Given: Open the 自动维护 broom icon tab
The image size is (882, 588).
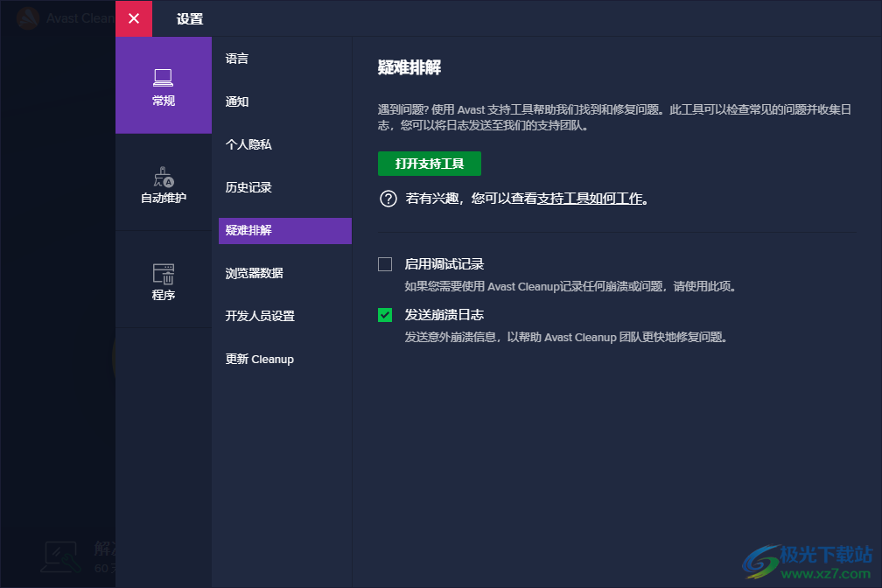Looking at the screenshot, I should click(164, 183).
